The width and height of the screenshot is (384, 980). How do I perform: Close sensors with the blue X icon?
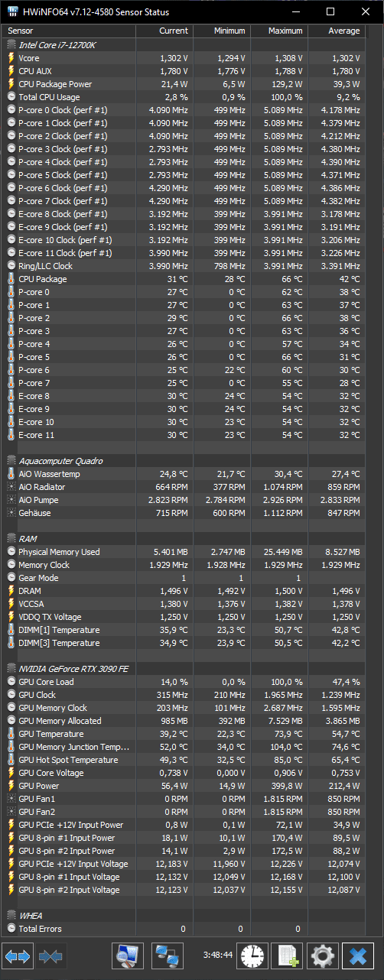(357, 956)
